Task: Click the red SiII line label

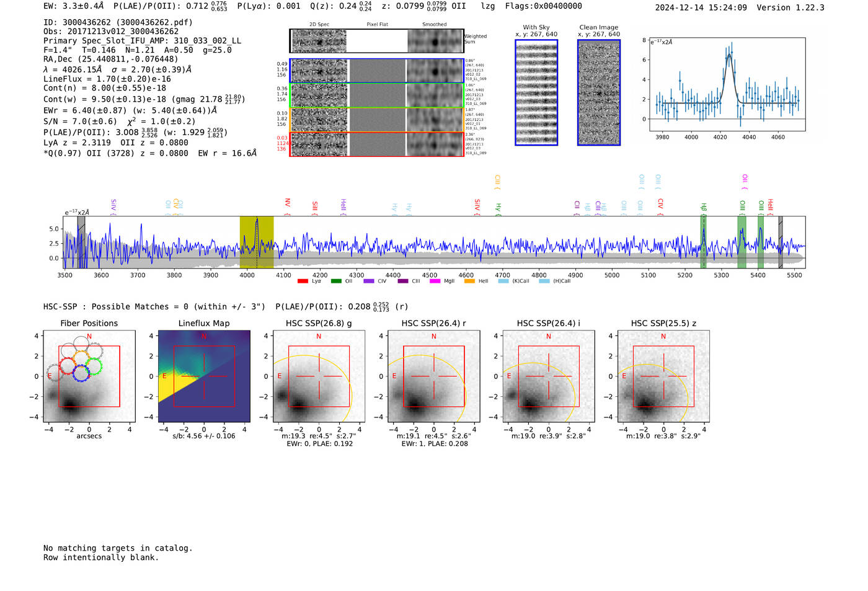Action: tap(315, 207)
